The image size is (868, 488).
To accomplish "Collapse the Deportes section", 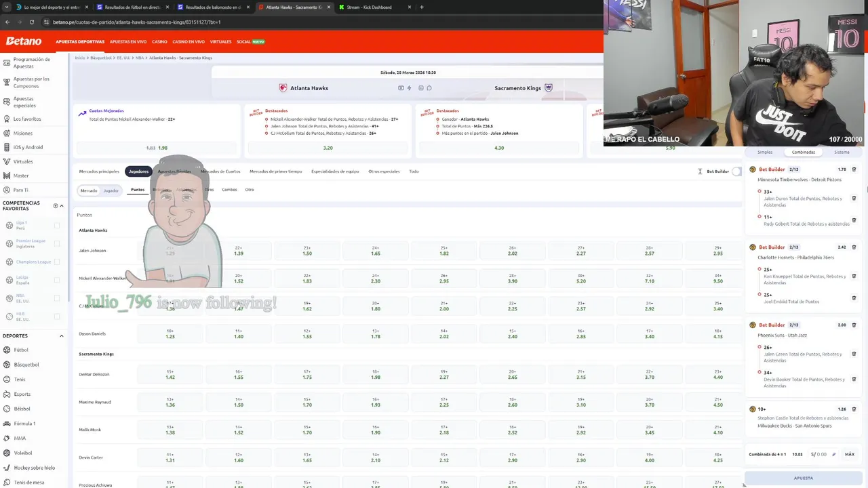I will pos(62,336).
